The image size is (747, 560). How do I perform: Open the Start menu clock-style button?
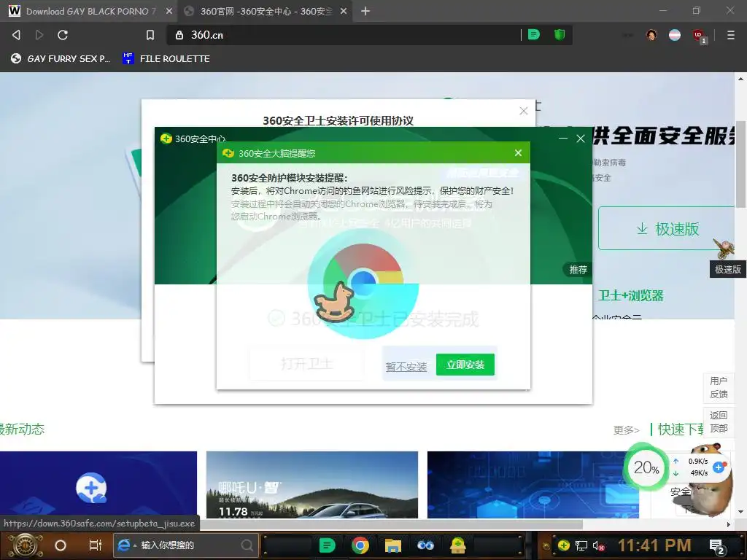click(x=26, y=545)
